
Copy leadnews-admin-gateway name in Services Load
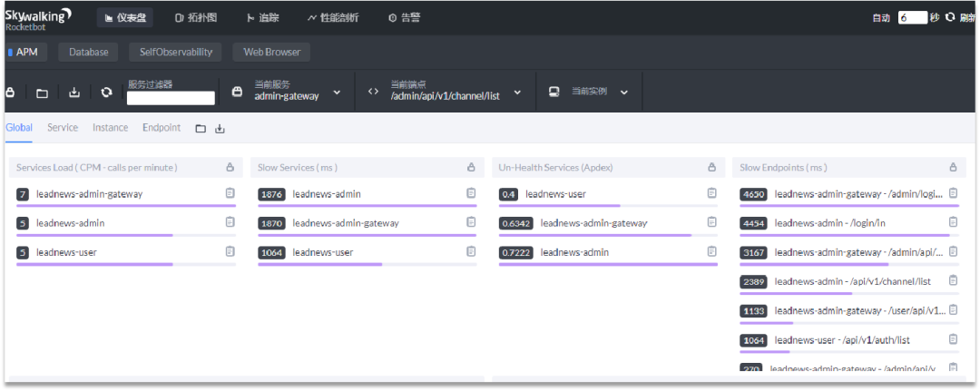coord(230,193)
